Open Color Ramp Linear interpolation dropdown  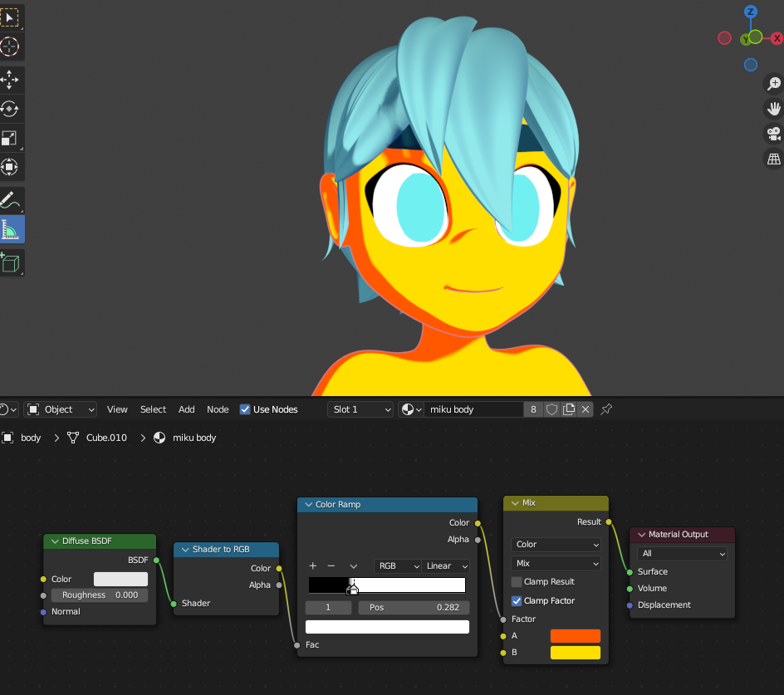(x=446, y=566)
